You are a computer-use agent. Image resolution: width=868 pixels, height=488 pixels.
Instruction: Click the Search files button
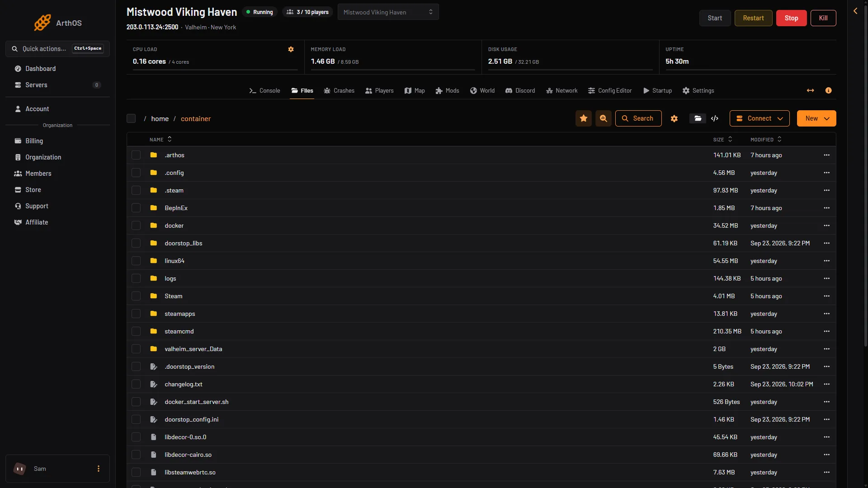pos(638,118)
